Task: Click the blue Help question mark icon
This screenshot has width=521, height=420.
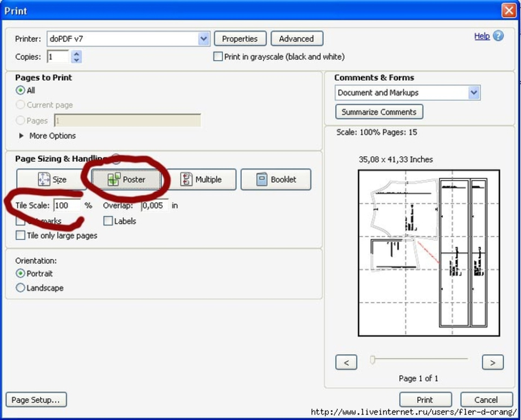Action: tap(498, 36)
